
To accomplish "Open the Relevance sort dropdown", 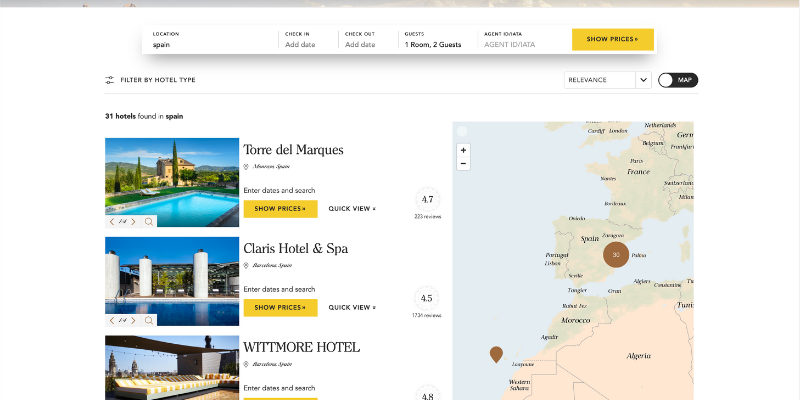I will click(608, 80).
